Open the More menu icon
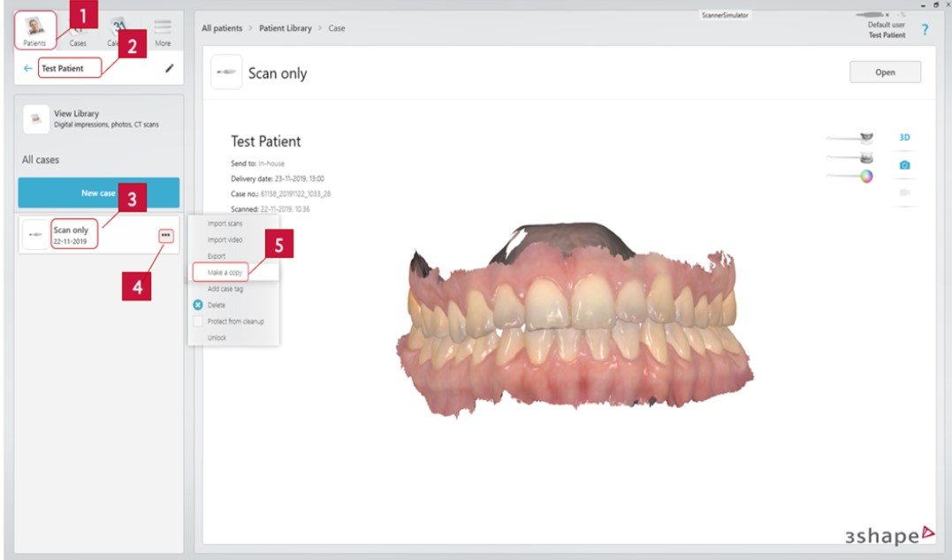 pyautogui.click(x=162, y=33)
